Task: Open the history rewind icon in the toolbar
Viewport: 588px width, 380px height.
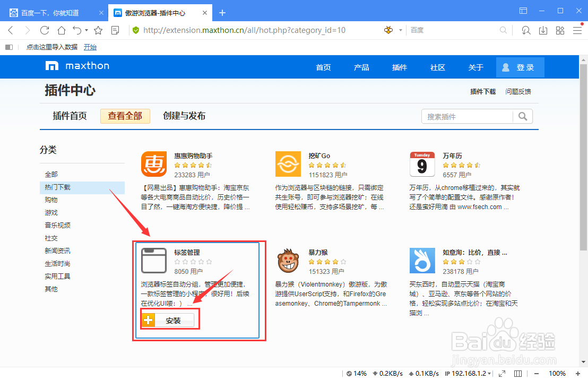Action: [x=526, y=30]
